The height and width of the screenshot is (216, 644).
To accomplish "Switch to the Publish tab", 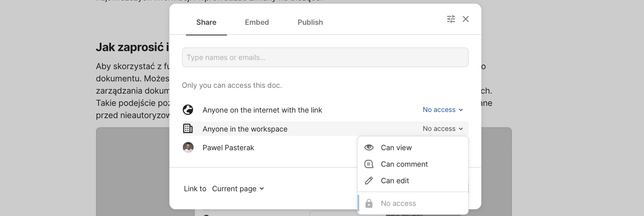I will [x=310, y=22].
